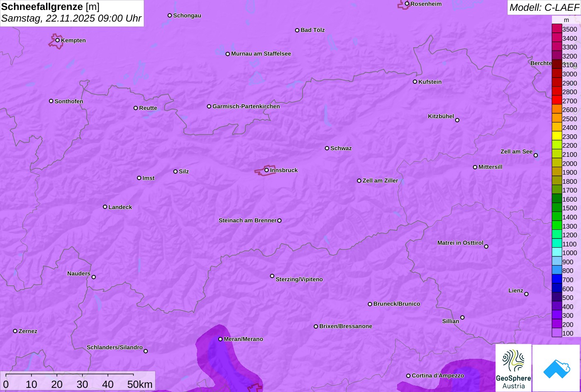Click the 700 m blue legend swatch
581x392 pixels.
(557, 280)
